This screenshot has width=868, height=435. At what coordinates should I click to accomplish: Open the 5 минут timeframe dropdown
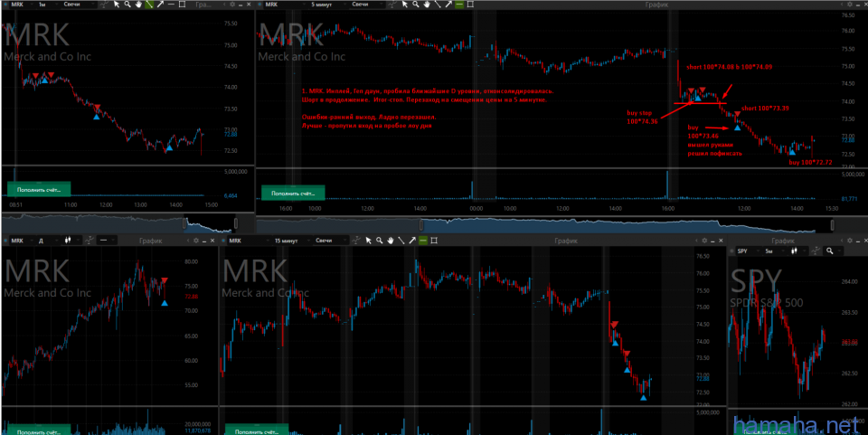tap(328, 5)
